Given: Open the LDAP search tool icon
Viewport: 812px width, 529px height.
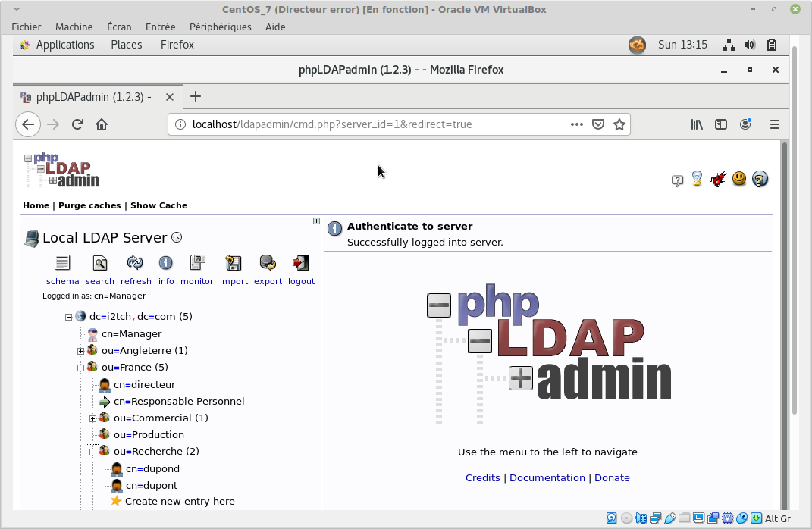Looking at the screenshot, I should (x=100, y=263).
